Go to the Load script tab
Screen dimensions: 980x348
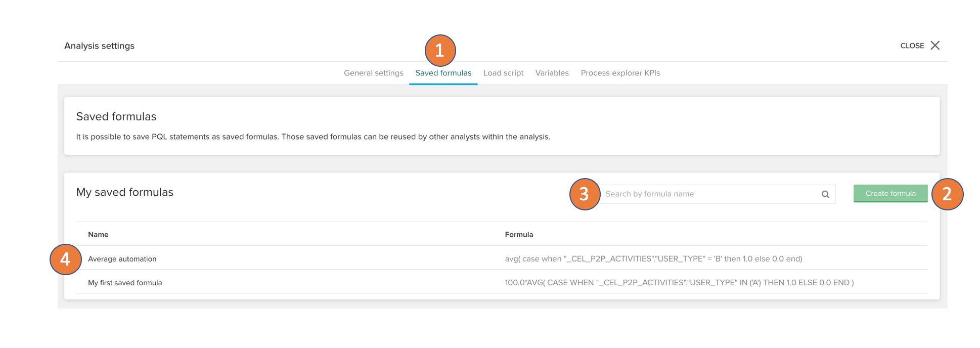pos(503,73)
